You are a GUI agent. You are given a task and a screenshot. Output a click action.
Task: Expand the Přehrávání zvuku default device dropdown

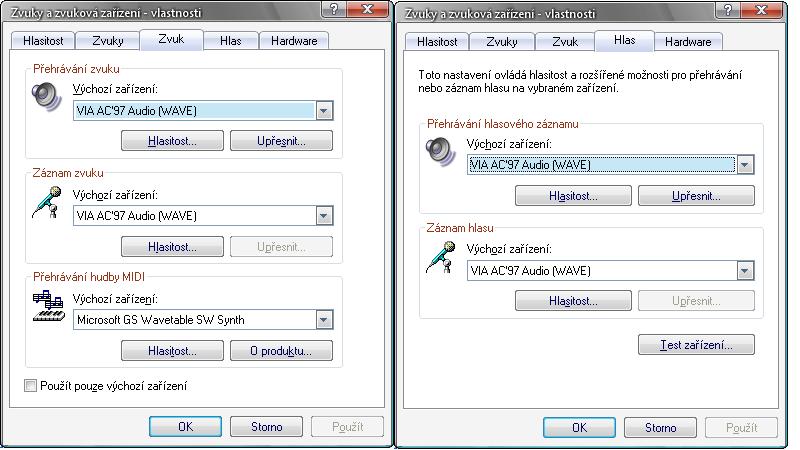click(x=323, y=111)
